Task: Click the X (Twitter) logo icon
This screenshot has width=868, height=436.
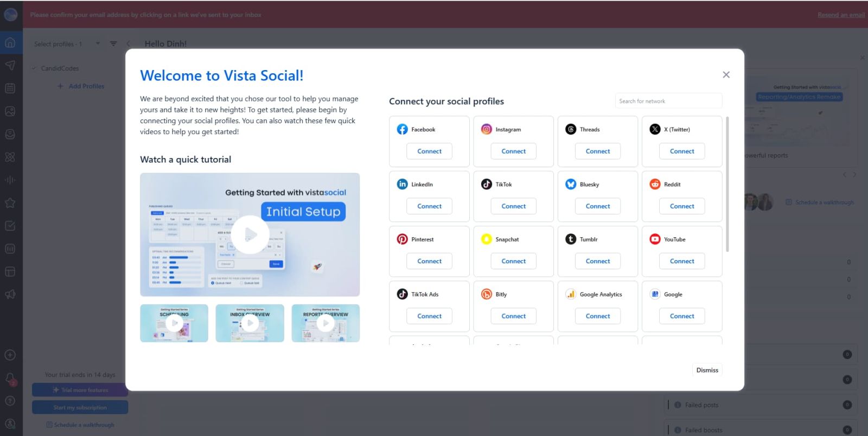Action: click(x=655, y=129)
